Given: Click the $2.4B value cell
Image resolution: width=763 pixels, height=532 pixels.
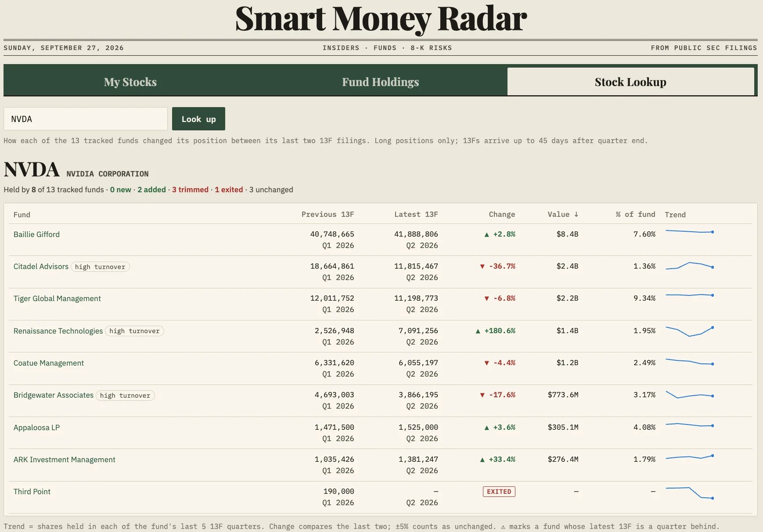Looking at the screenshot, I should tap(567, 266).
